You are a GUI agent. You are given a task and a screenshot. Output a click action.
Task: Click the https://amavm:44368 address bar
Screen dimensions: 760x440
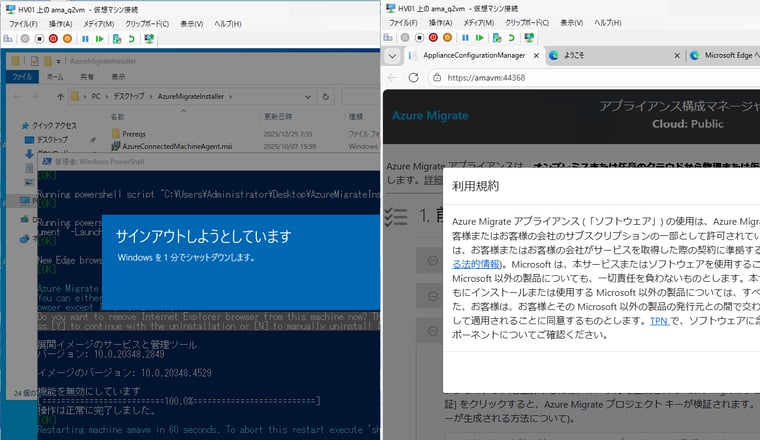pyautogui.click(x=594, y=78)
